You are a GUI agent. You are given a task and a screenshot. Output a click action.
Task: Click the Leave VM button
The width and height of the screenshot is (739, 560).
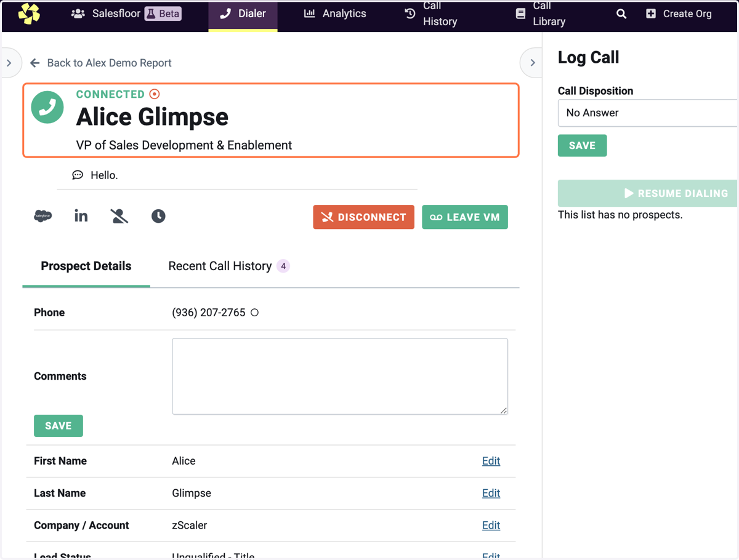coord(465,217)
